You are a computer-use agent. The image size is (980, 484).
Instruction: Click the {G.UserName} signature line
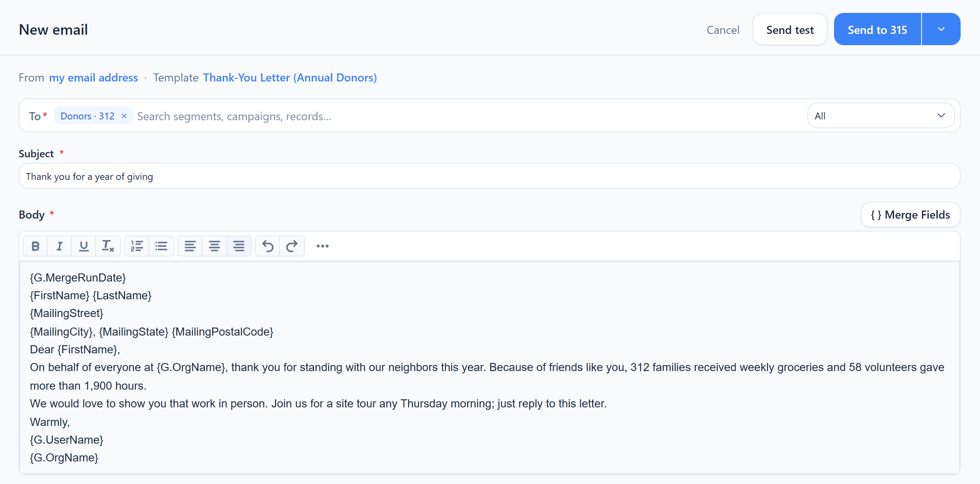(67, 440)
